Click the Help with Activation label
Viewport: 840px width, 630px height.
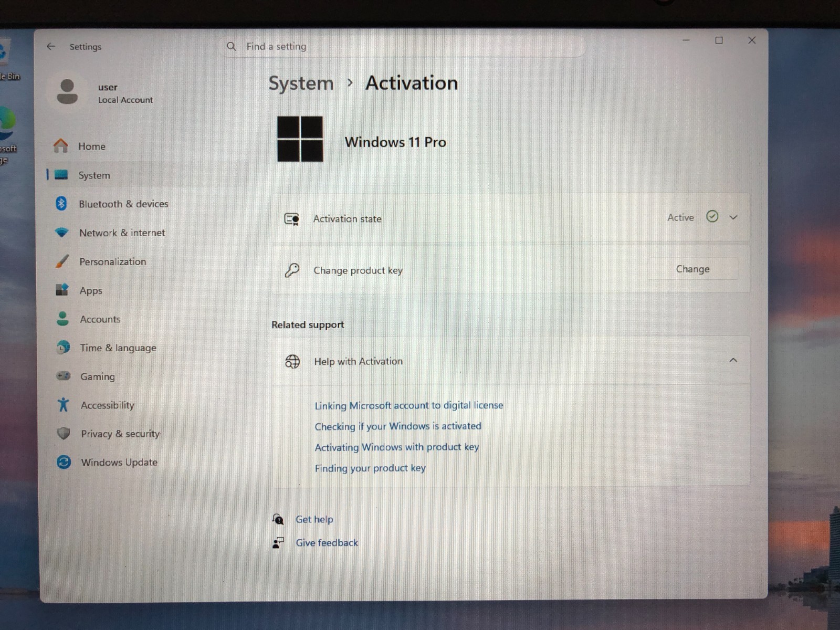click(x=358, y=361)
